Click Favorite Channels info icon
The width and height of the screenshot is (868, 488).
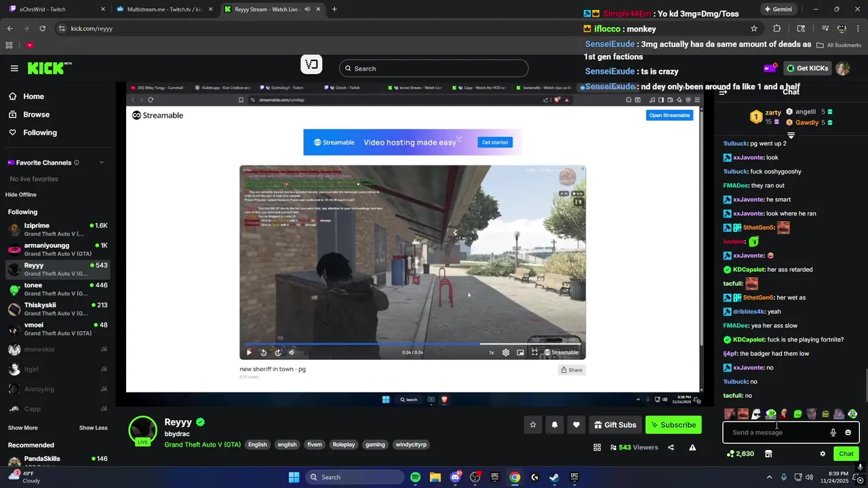click(77, 163)
